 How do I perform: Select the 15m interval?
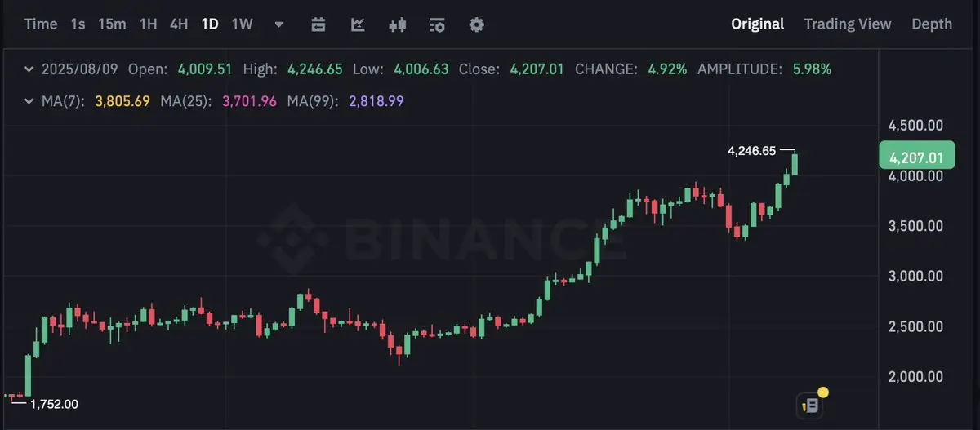112,24
